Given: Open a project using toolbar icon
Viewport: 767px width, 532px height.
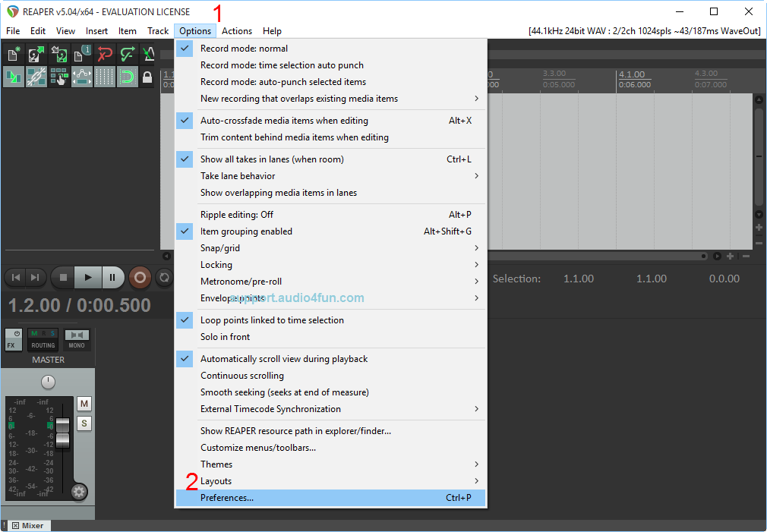Looking at the screenshot, I should coord(36,55).
